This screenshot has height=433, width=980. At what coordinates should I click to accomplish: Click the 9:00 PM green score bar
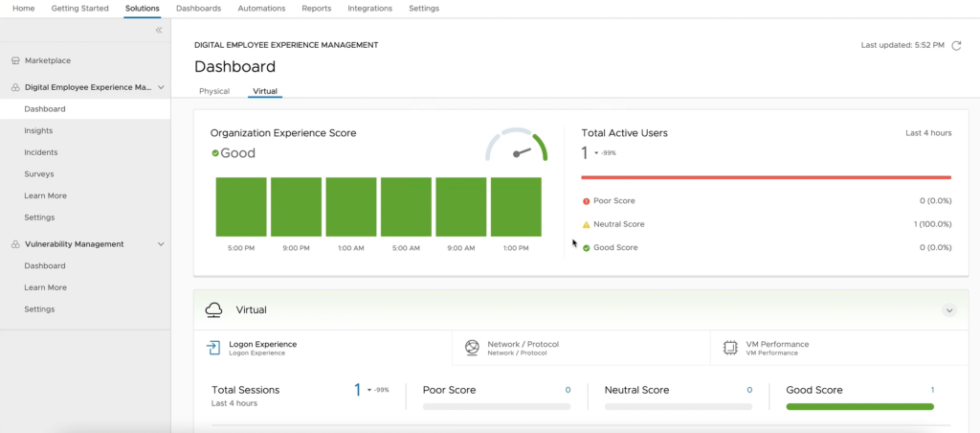tap(297, 207)
